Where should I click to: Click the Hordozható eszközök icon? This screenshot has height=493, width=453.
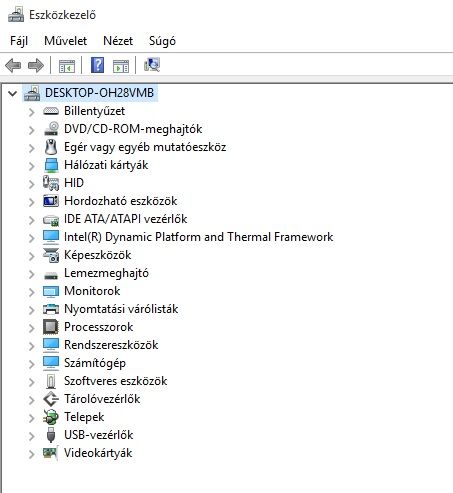point(51,201)
